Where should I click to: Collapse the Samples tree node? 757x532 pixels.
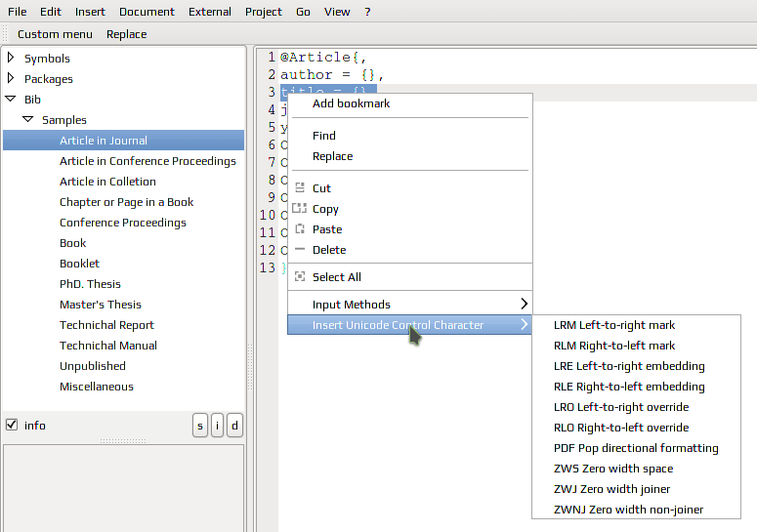pyautogui.click(x=28, y=119)
